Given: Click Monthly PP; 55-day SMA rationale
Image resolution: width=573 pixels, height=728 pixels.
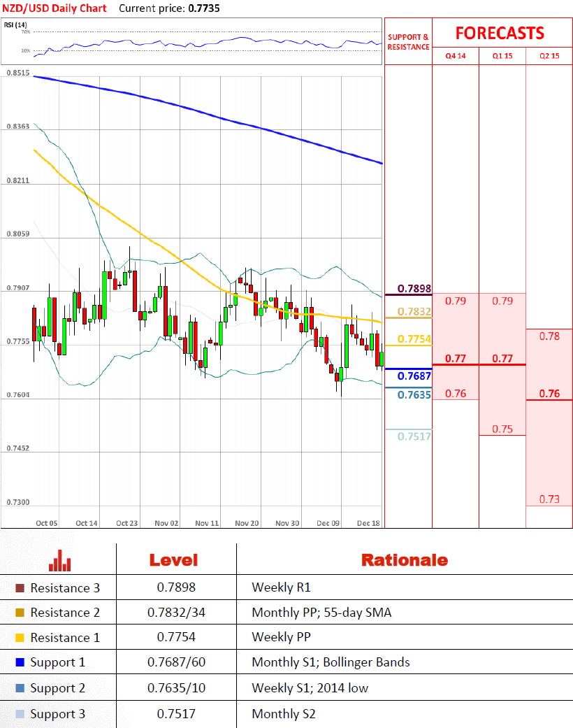Looking at the screenshot, I should tap(321, 613).
